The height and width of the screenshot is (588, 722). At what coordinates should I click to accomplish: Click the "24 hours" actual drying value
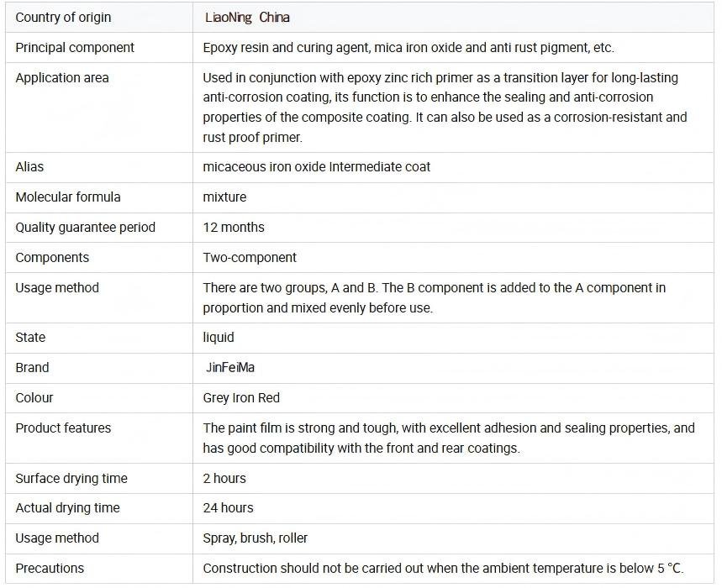point(228,508)
